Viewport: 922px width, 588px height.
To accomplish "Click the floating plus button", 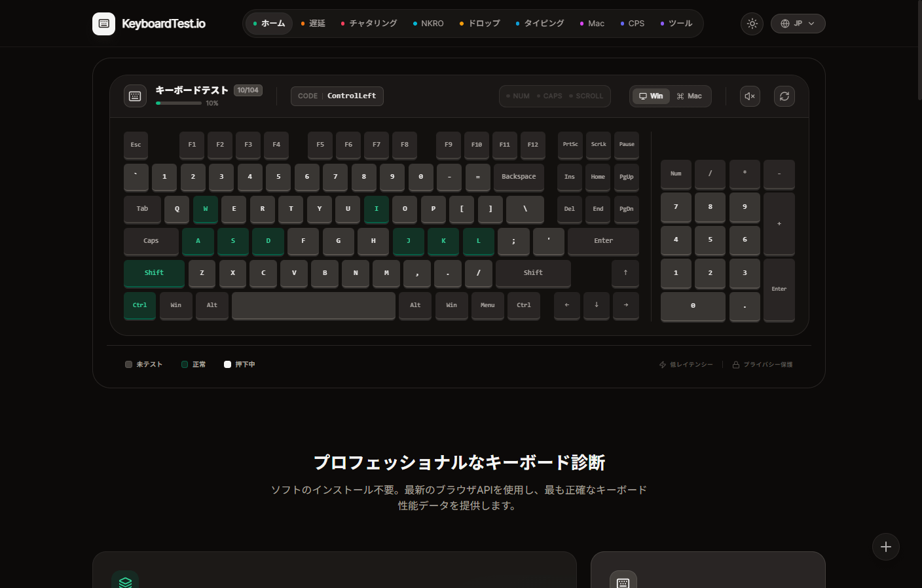I will click(x=885, y=547).
